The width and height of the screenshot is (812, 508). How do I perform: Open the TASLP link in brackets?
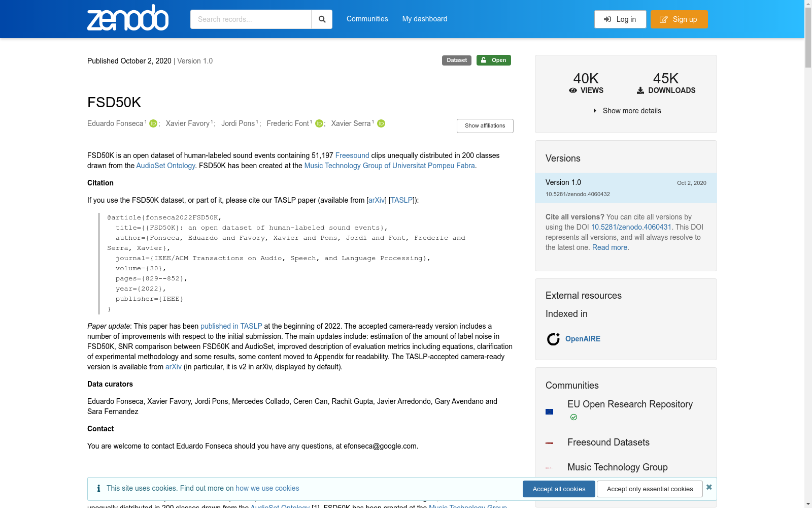401,200
